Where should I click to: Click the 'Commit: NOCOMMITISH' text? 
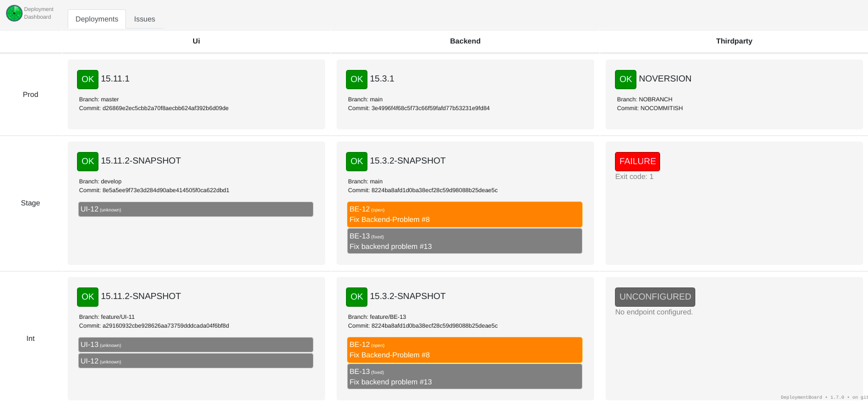point(650,108)
